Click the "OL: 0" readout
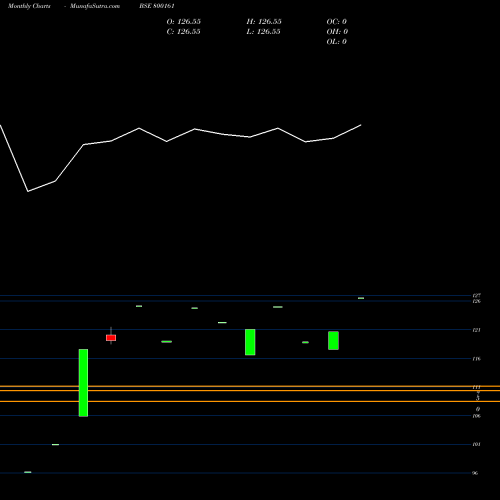This screenshot has height=500, width=500. [337, 42]
